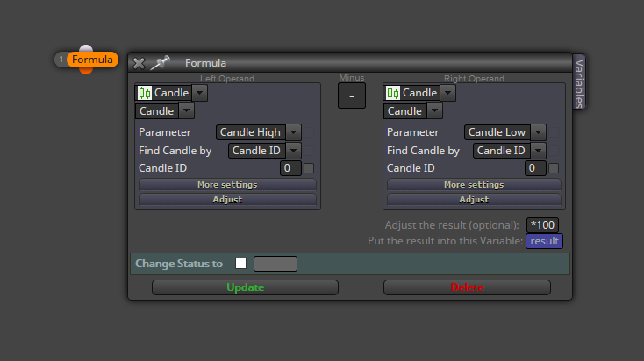The height and width of the screenshot is (361, 644).
Task: Open Right Operand category dropdown
Action: coord(447,93)
